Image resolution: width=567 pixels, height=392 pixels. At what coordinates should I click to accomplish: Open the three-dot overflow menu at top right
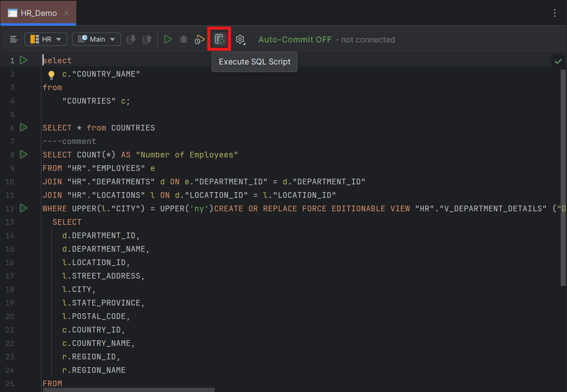(555, 13)
